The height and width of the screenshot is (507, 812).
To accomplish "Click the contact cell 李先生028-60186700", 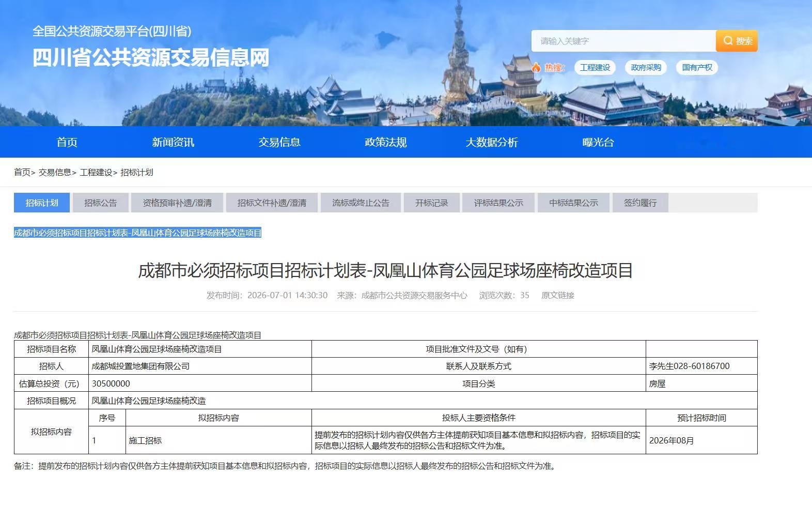I will click(701, 366).
